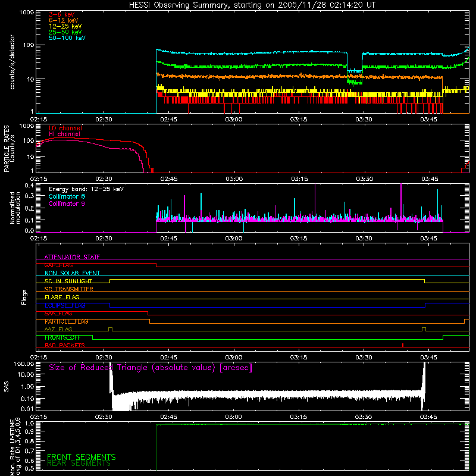Click the FRONT SEGMENTS legend label
476x476 pixels.
point(82,457)
